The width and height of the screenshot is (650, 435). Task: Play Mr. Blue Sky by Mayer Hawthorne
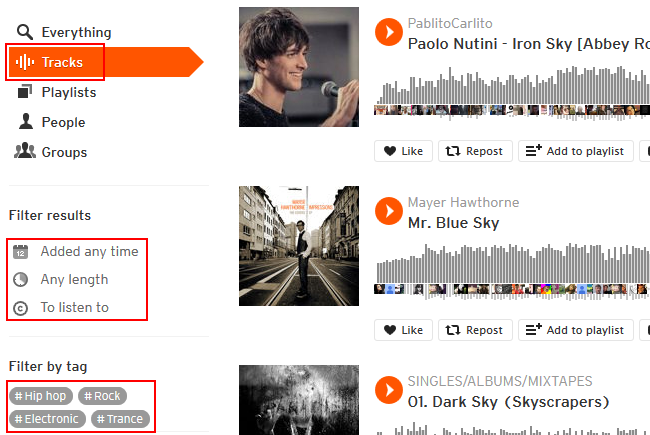click(x=388, y=211)
